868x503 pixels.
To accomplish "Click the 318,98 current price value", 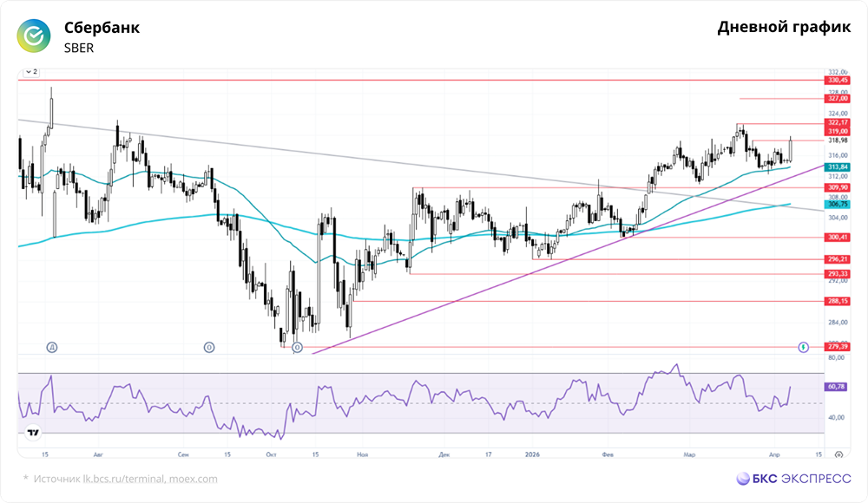I will [x=838, y=140].
